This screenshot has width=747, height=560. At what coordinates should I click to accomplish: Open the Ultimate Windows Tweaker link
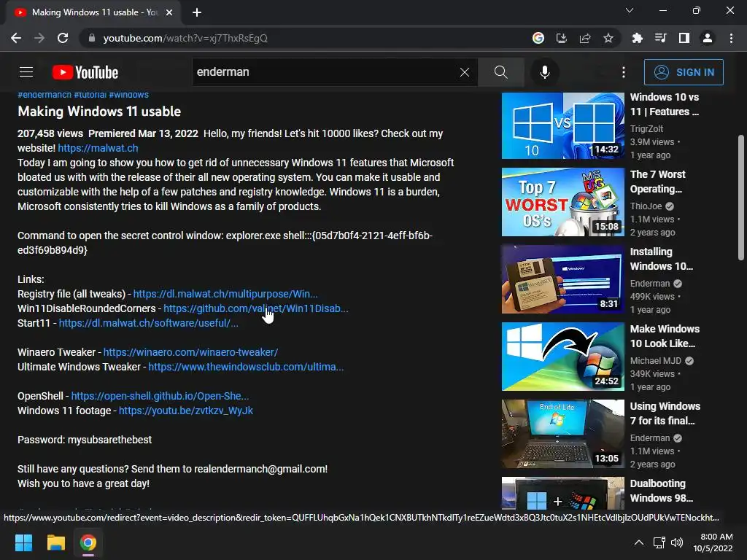246,367
